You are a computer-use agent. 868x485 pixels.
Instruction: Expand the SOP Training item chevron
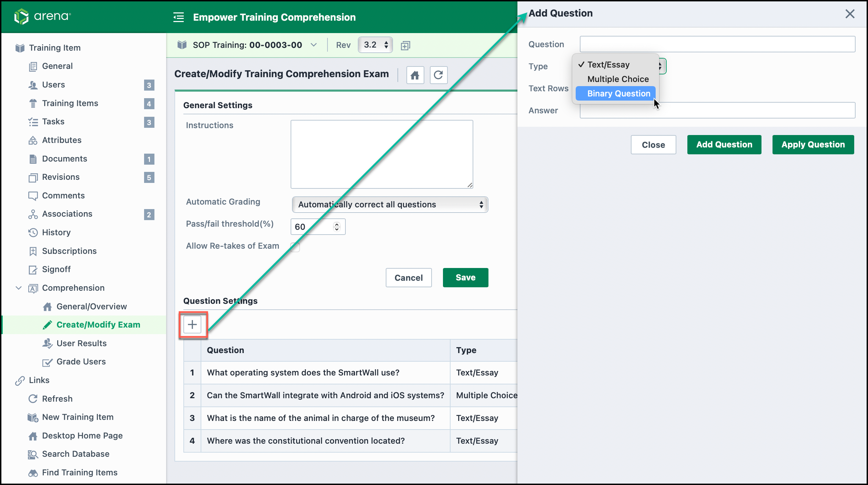click(x=314, y=45)
